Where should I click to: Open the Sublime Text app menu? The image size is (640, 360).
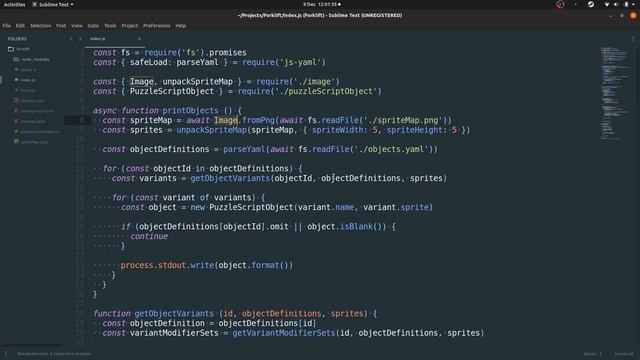(x=53, y=4)
